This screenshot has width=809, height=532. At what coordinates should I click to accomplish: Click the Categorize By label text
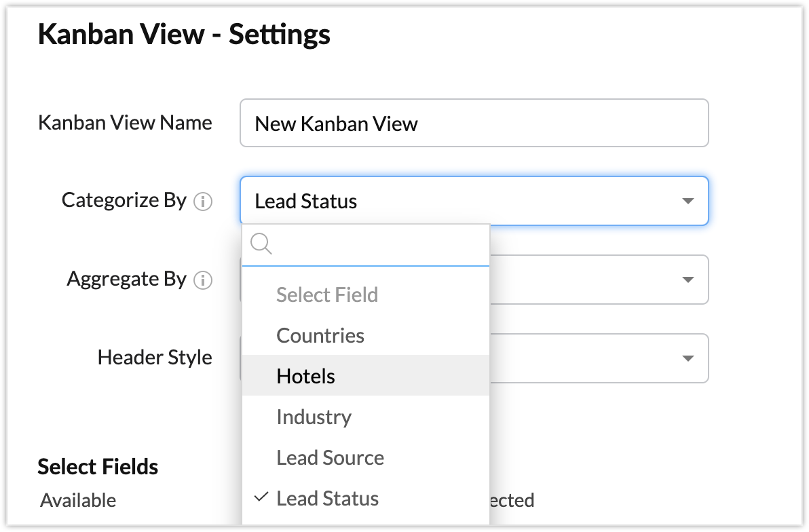pyautogui.click(x=124, y=200)
